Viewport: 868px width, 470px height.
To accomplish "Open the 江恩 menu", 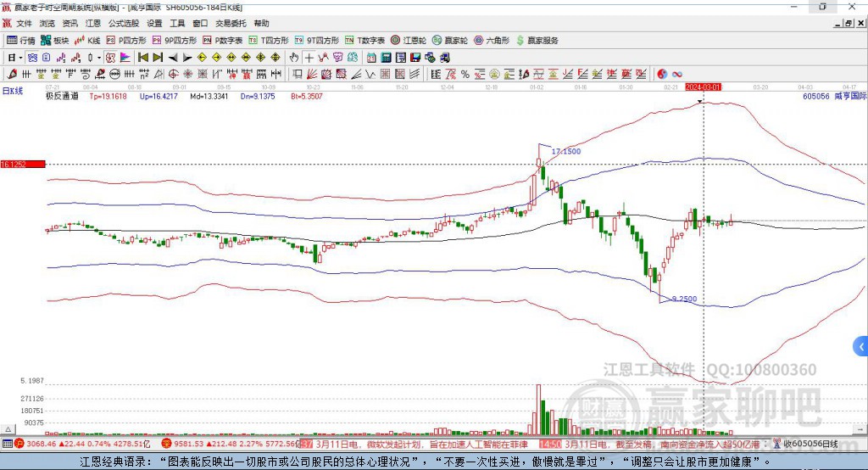I will (x=93, y=23).
